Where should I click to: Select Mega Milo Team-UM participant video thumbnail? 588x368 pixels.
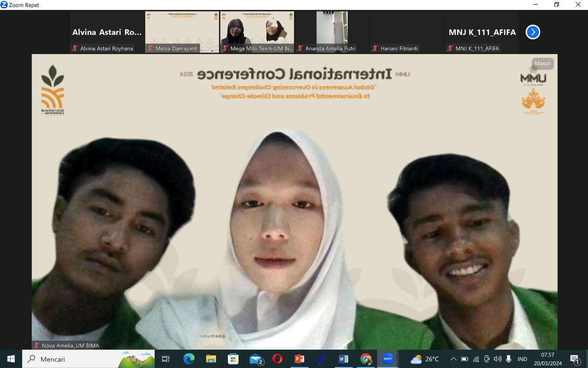click(257, 32)
